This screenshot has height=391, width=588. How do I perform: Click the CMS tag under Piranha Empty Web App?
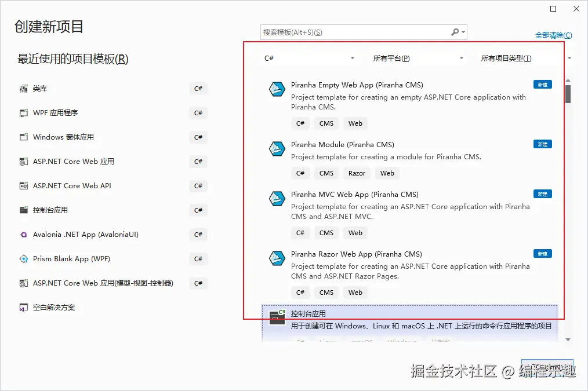click(326, 123)
